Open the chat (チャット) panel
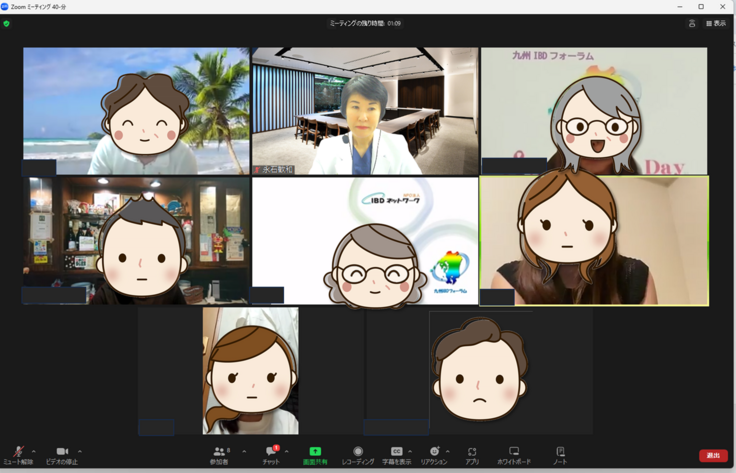 coord(270,453)
